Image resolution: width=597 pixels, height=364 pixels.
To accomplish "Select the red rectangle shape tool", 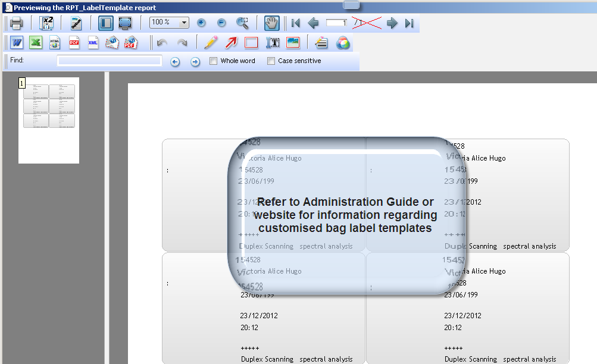I will 251,43.
